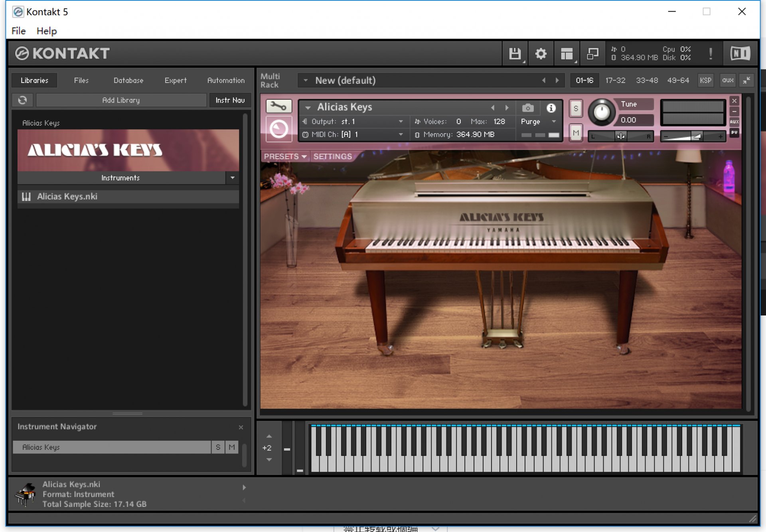The image size is (766, 532).
Task: Load next instrument with right arrow
Action: 507,108
